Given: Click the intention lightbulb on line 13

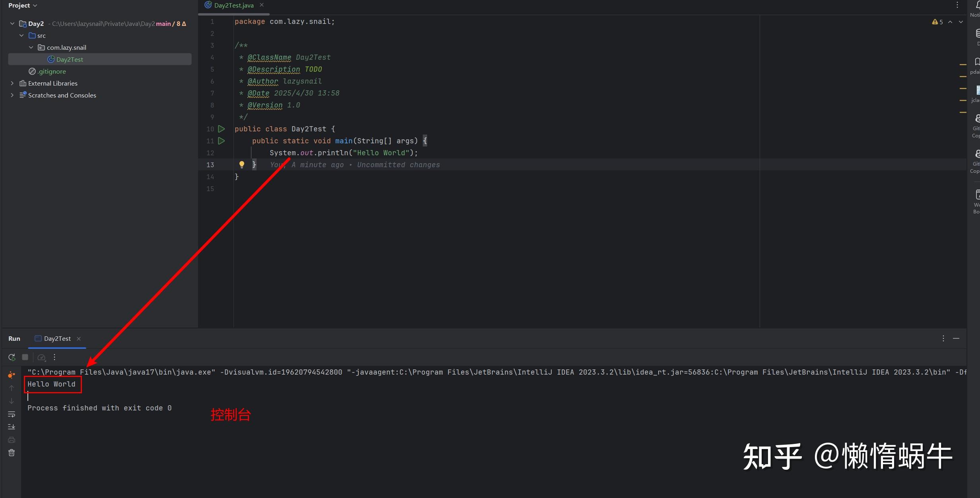Looking at the screenshot, I should point(241,164).
